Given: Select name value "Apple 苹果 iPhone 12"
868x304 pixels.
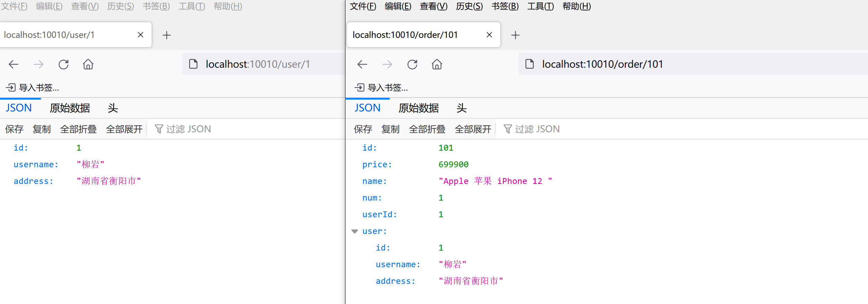Looking at the screenshot, I should point(495,181).
